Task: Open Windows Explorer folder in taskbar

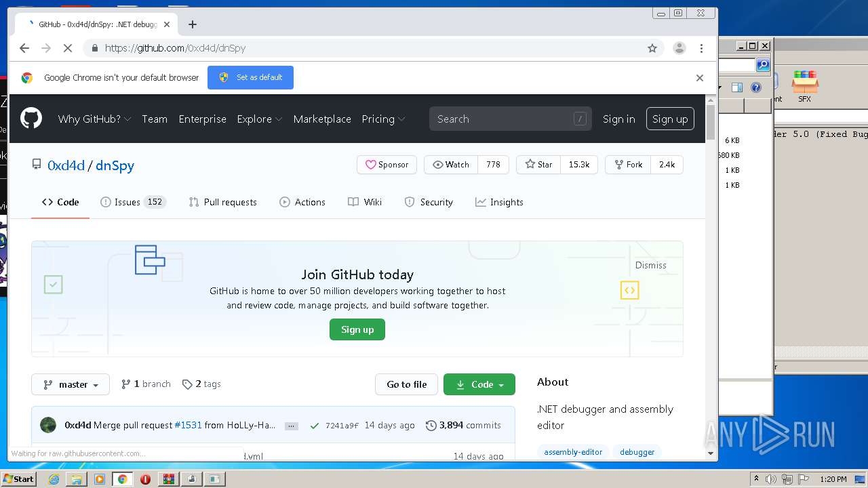Action: coord(77,479)
